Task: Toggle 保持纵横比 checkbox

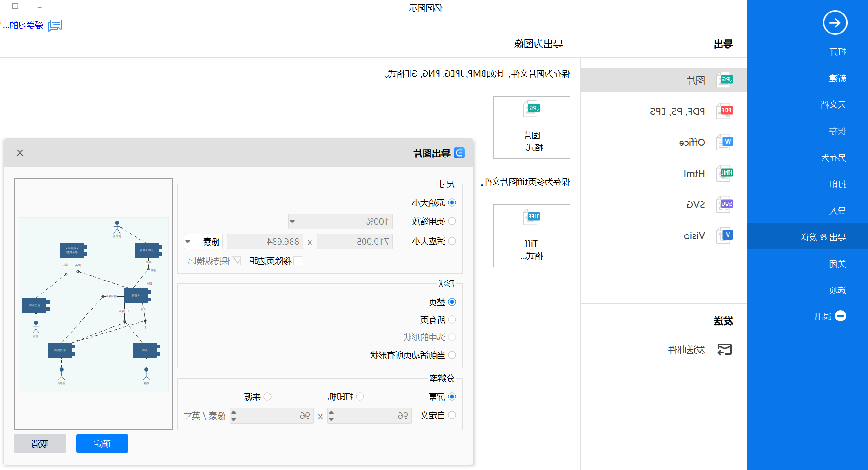Action: click(237, 261)
